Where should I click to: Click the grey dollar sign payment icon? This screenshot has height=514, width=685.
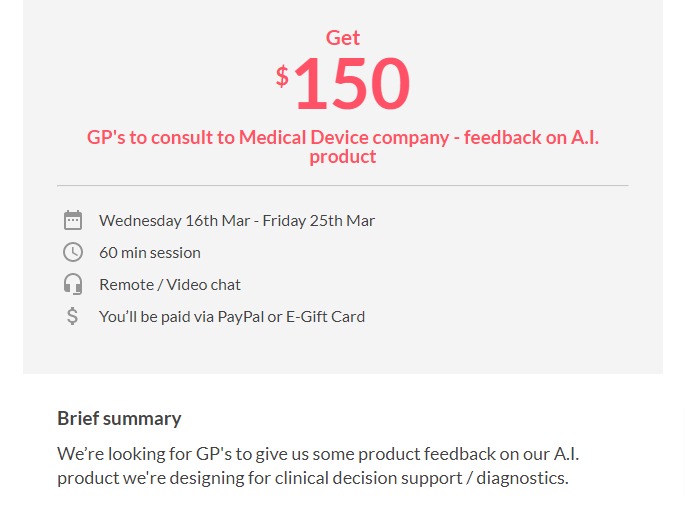73,316
